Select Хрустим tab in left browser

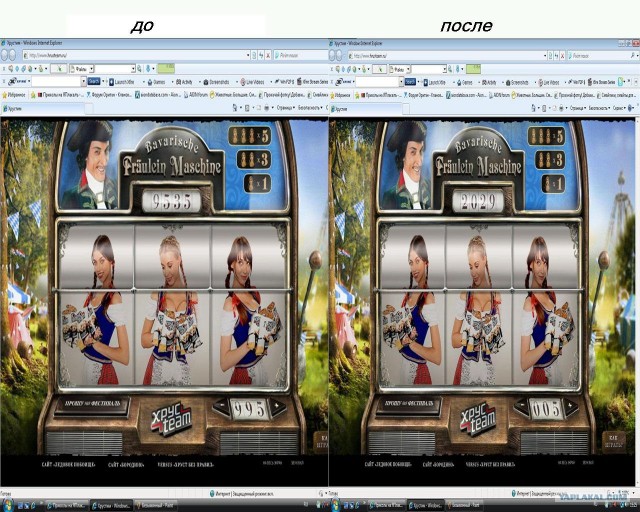(x=42, y=109)
